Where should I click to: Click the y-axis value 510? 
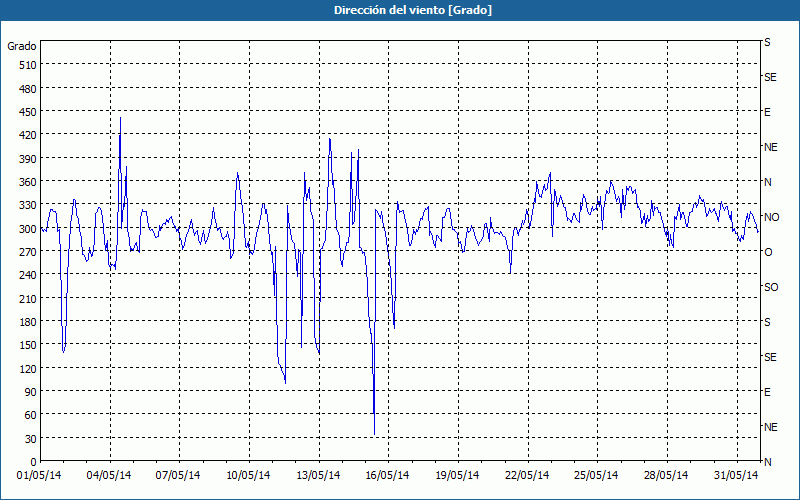(x=28, y=65)
